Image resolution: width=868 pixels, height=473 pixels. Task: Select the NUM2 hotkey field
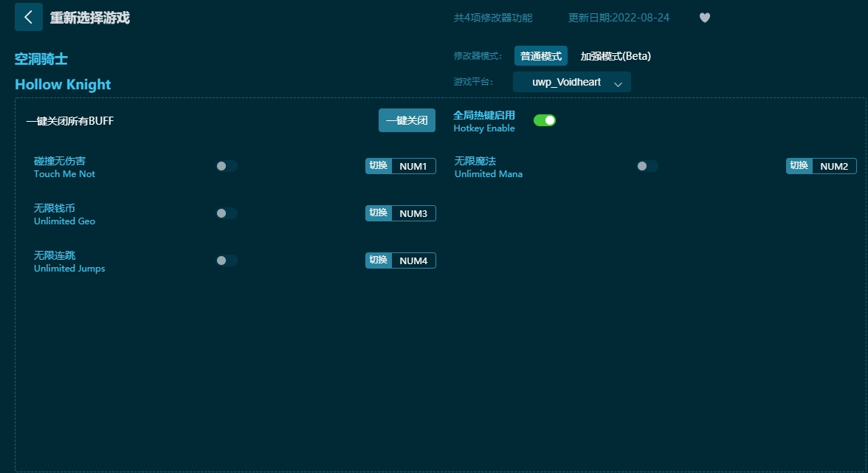pos(834,166)
